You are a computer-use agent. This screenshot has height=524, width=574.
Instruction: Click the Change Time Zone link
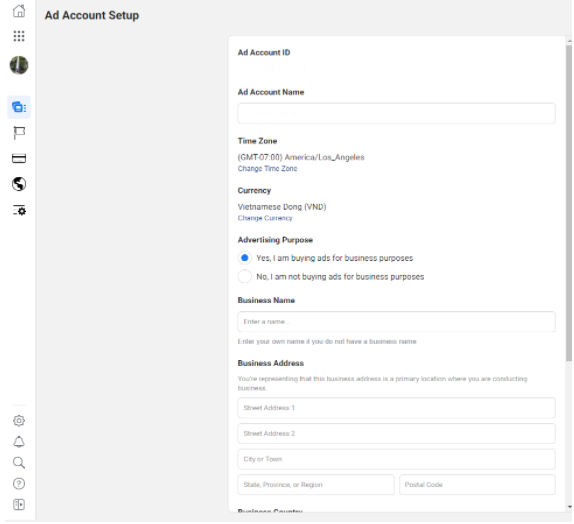(x=267, y=168)
